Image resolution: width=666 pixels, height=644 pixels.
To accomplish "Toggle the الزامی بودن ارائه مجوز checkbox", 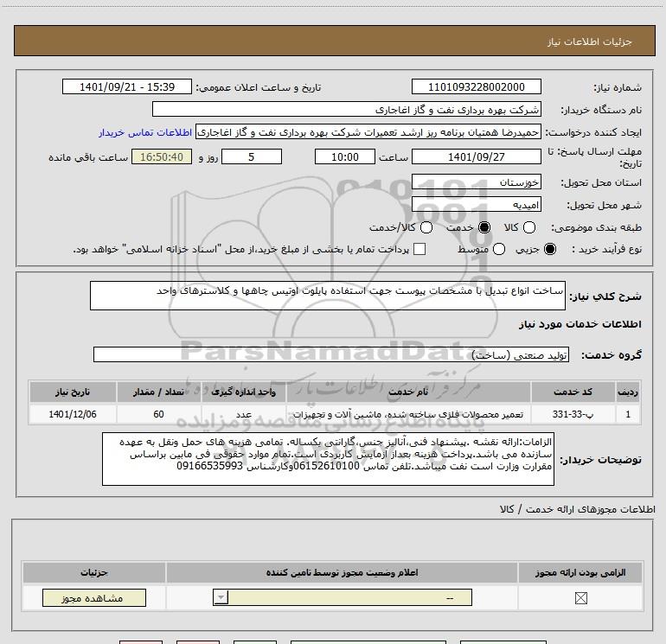I will pyautogui.click(x=580, y=598).
